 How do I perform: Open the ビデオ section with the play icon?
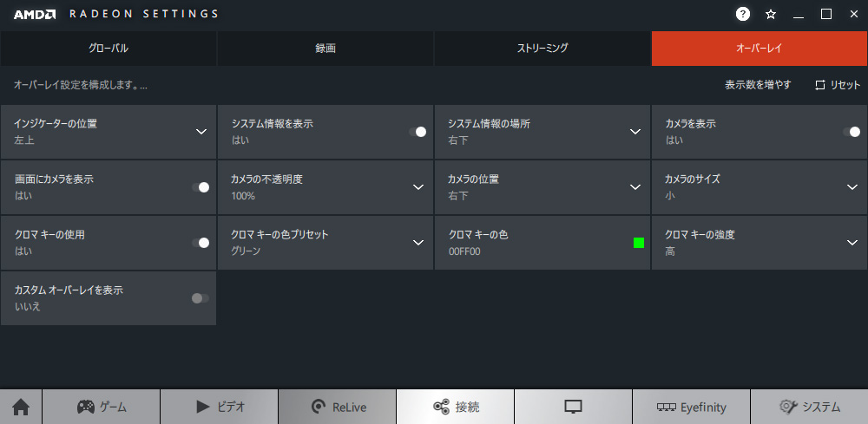(x=220, y=407)
